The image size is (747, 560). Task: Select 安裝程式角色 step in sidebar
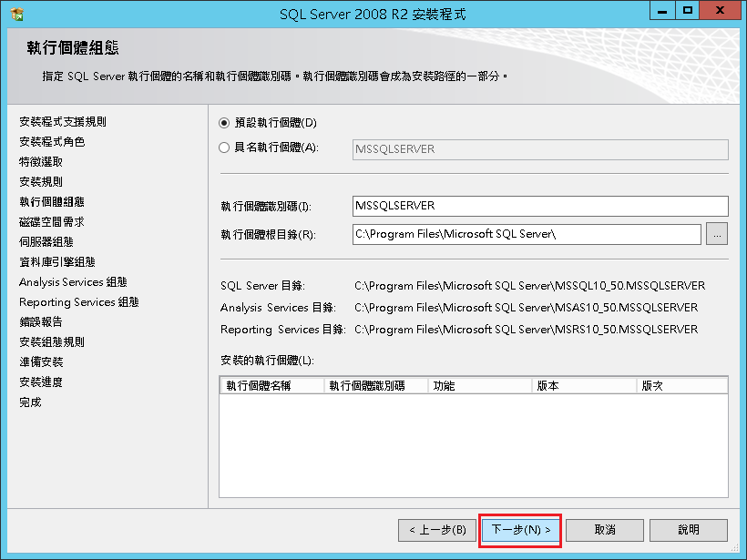52,142
